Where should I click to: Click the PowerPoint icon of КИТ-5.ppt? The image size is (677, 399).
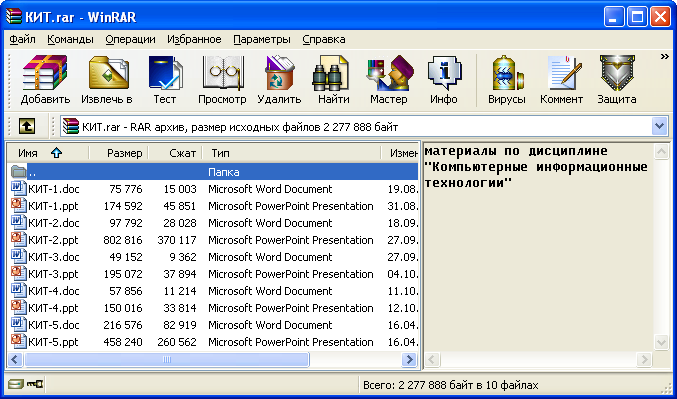tap(18, 342)
